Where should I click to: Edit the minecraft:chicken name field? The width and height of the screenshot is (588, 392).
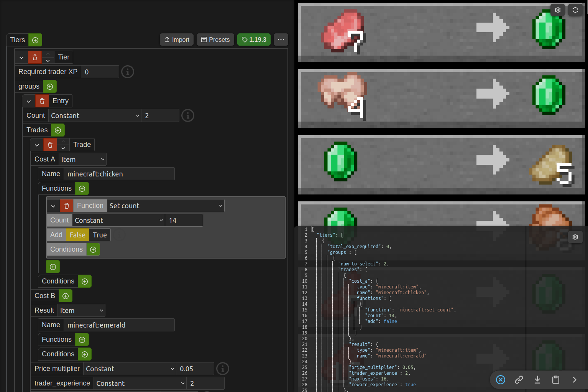click(119, 174)
